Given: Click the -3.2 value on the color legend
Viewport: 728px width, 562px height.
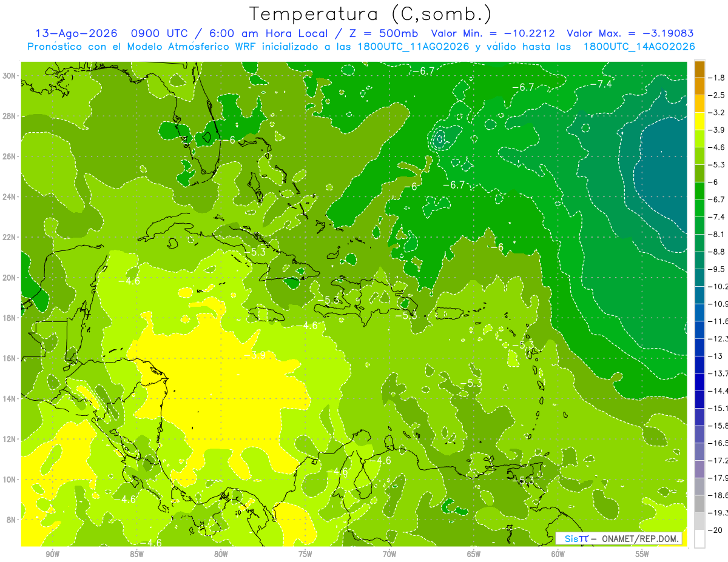Looking at the screenshot, I should pos(716,113).
